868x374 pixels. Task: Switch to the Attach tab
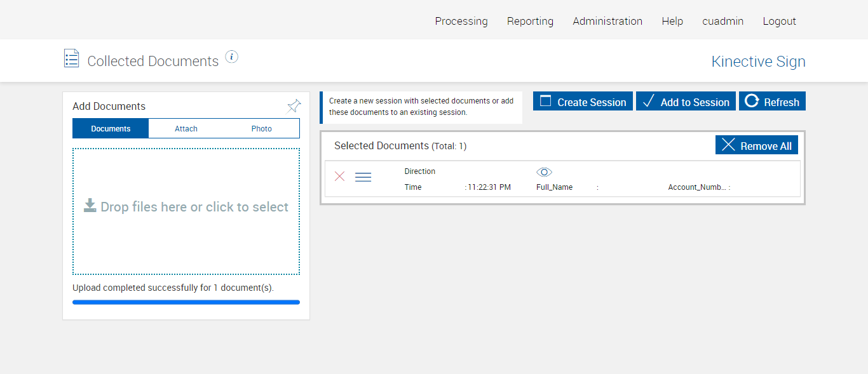point(186,129)
